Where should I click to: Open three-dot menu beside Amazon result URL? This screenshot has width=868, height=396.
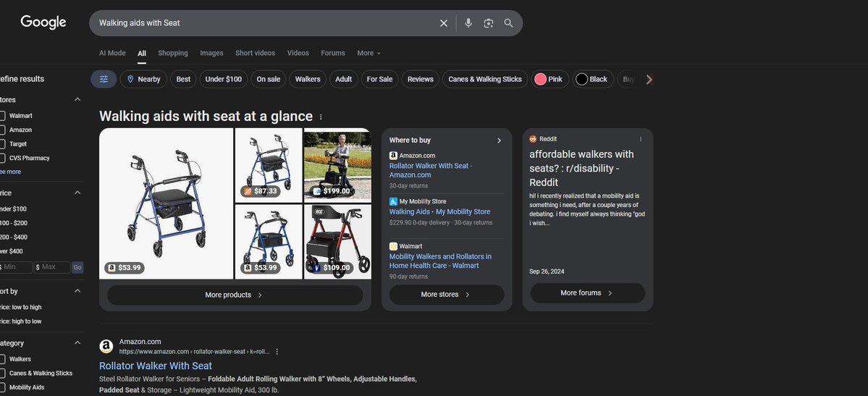pyautogui.click(x=277, y=352)
